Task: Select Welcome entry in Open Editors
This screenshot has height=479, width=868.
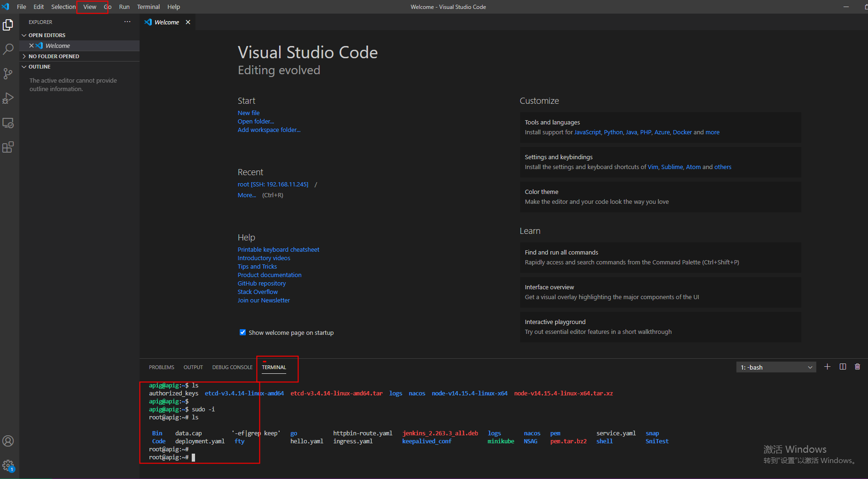Action: (x=80, y=46)
